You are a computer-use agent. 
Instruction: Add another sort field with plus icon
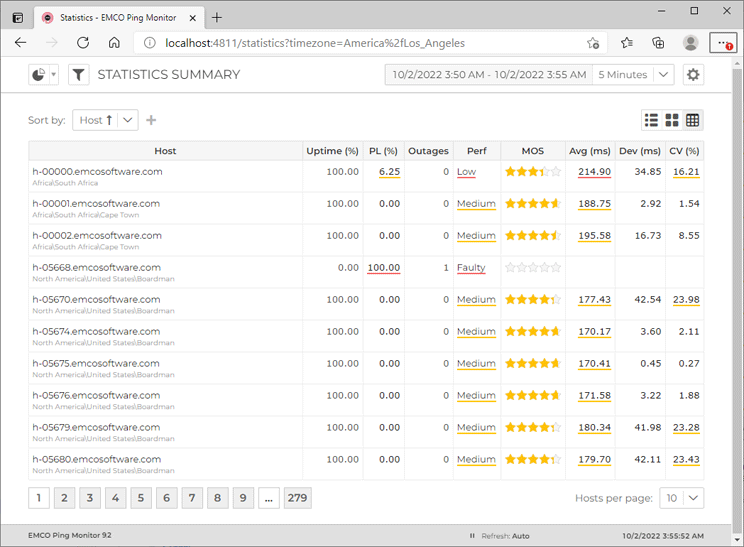(x=152, y=120)
